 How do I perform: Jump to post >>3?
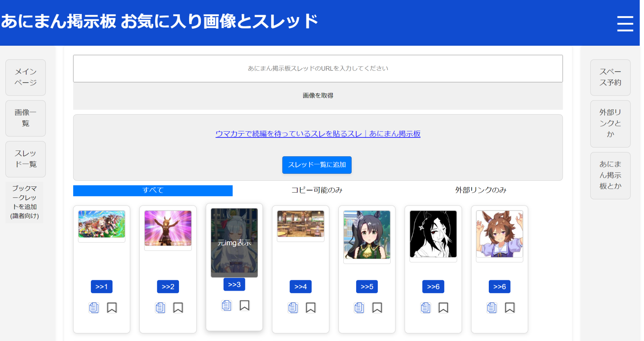tap(234, 284)
